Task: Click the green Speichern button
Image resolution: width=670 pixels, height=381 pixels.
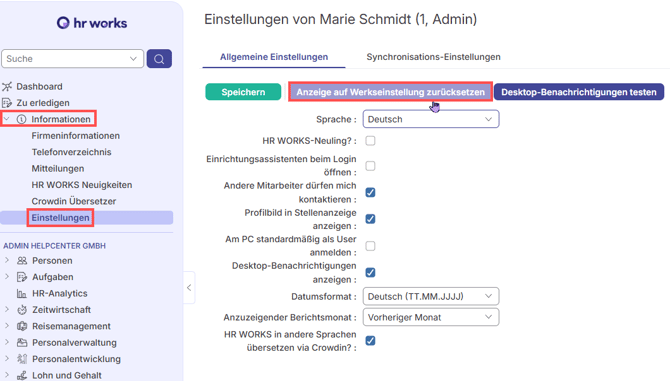Action: 243,92
